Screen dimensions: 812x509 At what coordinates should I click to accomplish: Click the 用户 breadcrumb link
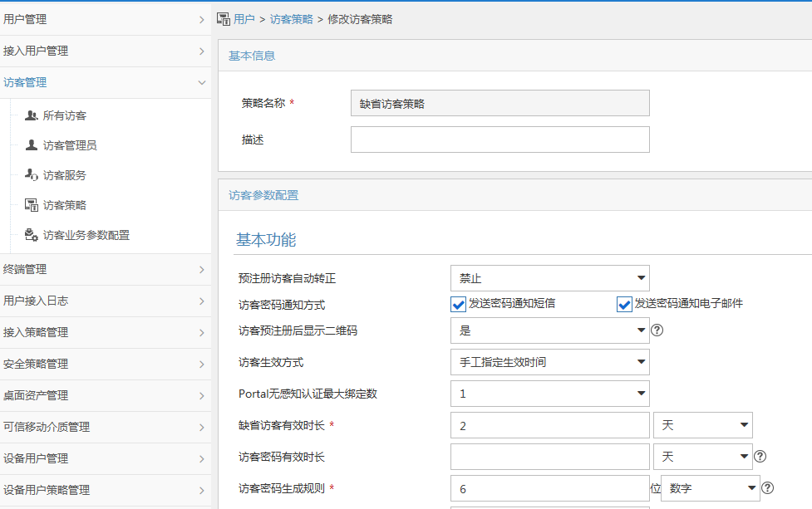(x=244, y=19)
